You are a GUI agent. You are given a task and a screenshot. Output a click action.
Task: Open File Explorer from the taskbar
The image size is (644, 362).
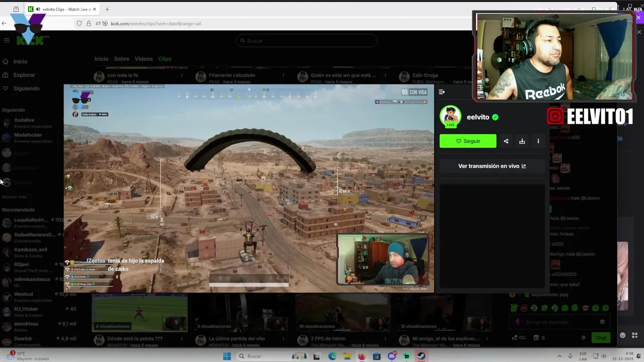click(x=347, y=356)
